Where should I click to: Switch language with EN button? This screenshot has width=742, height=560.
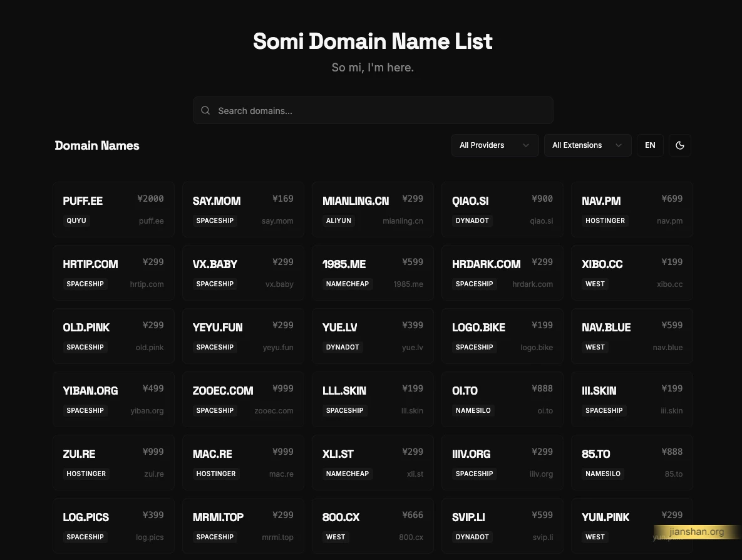[650, 145]
